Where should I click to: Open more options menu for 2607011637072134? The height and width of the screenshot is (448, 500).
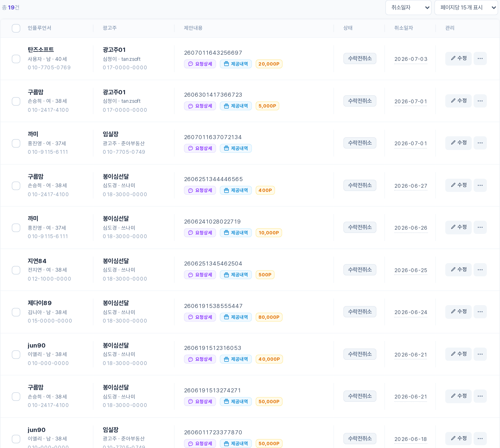480,143
